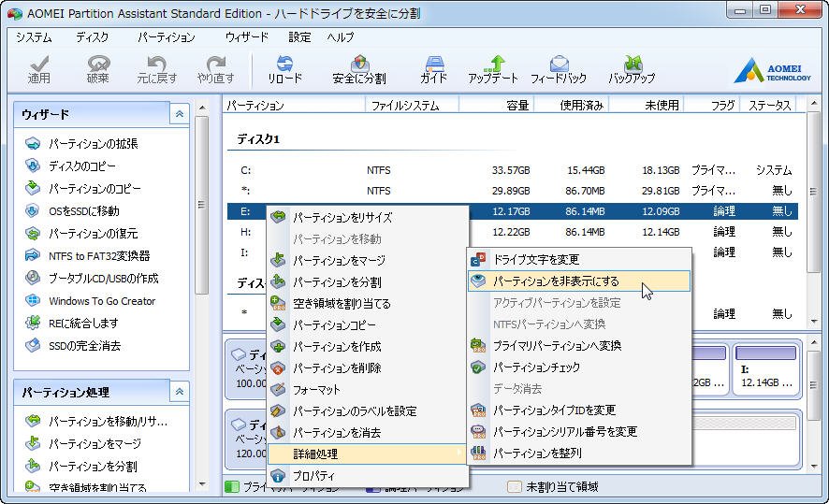Click the 元に戻す (Undo) toolbar icon
The height and width of the screenshot is (504, 829).
click(156, 70)
